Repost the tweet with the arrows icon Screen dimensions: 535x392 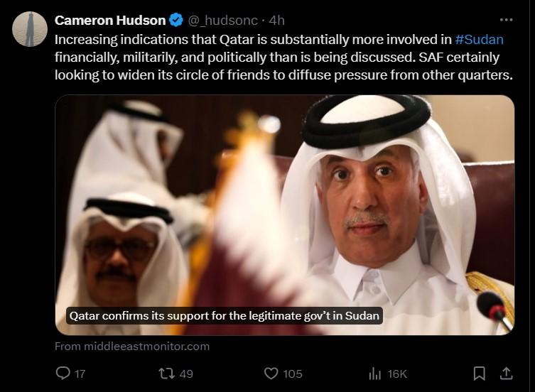pos(167,374)
